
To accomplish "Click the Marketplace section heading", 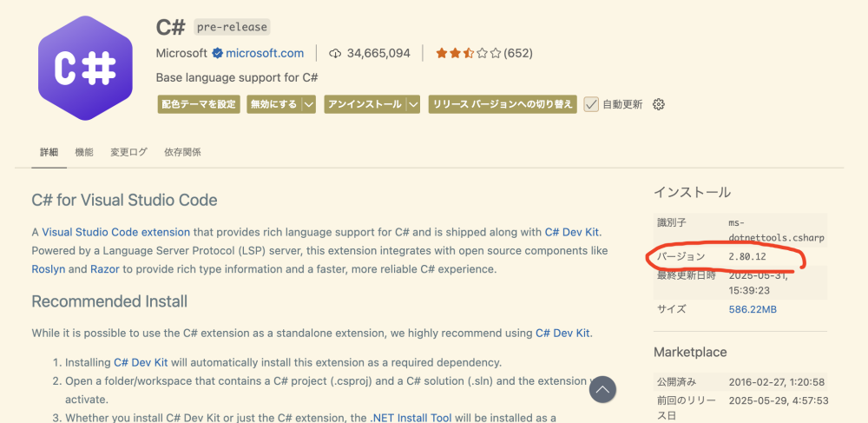I will click(690, 352).
